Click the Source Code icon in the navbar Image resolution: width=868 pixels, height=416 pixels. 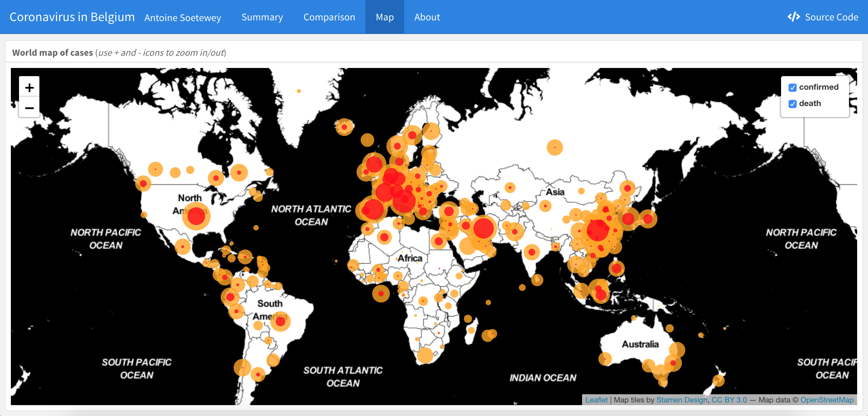pos(793,17)
